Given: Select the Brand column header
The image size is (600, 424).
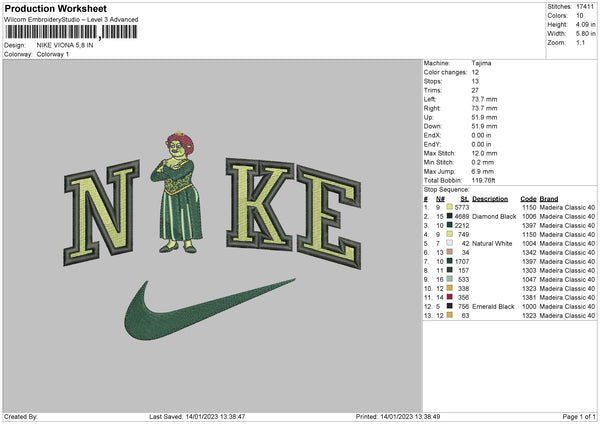Looking at the screenshot, I should 549,199.
